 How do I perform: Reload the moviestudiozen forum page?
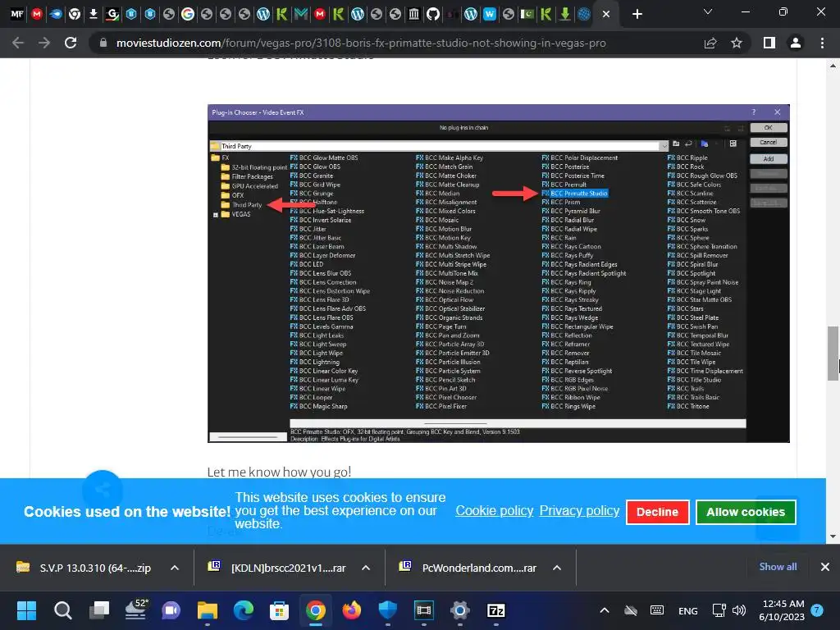click(x=71, y=43)
